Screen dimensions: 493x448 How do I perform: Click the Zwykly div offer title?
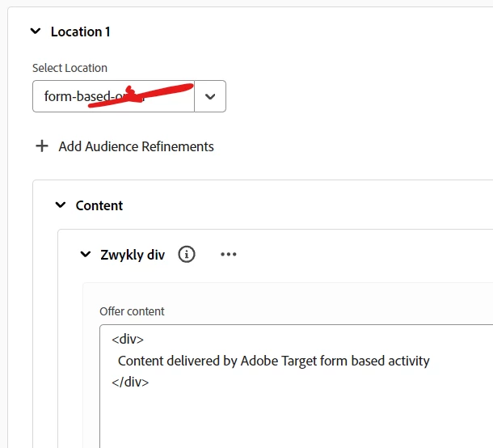tap(133, 255)
